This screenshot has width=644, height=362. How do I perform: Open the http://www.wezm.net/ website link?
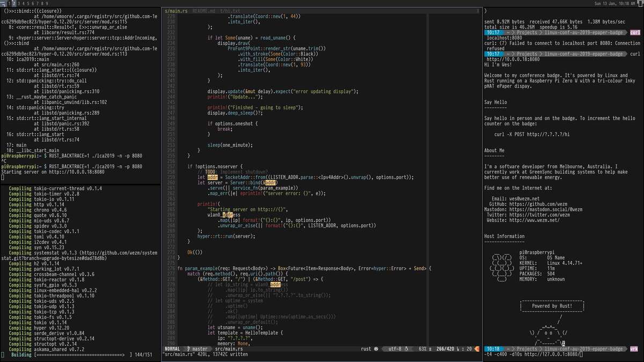tap(535, 220)
